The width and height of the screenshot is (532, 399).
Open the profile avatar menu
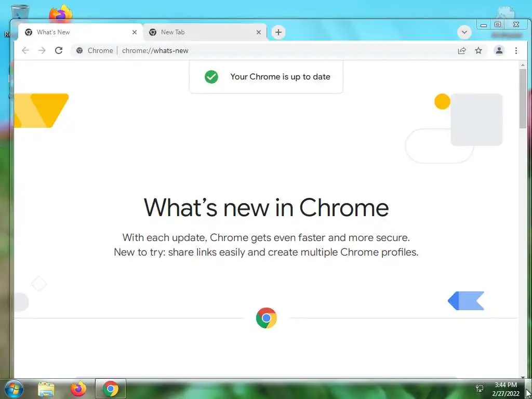point(499,50)
